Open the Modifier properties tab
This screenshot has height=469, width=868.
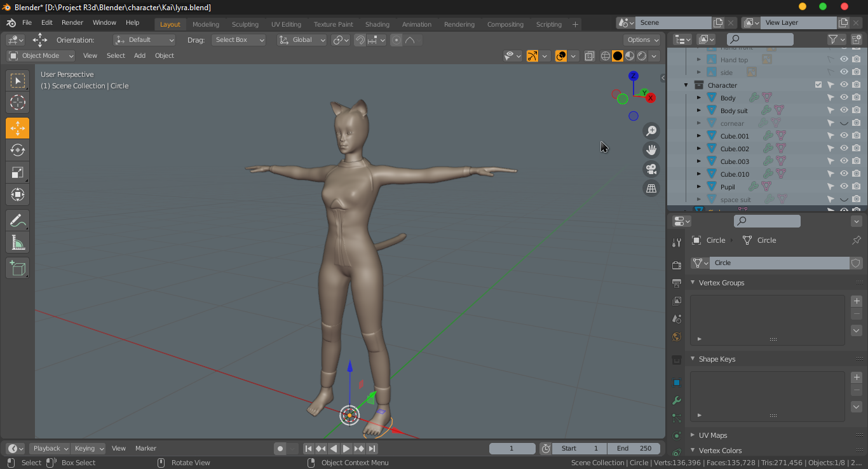tap(677, 400)
